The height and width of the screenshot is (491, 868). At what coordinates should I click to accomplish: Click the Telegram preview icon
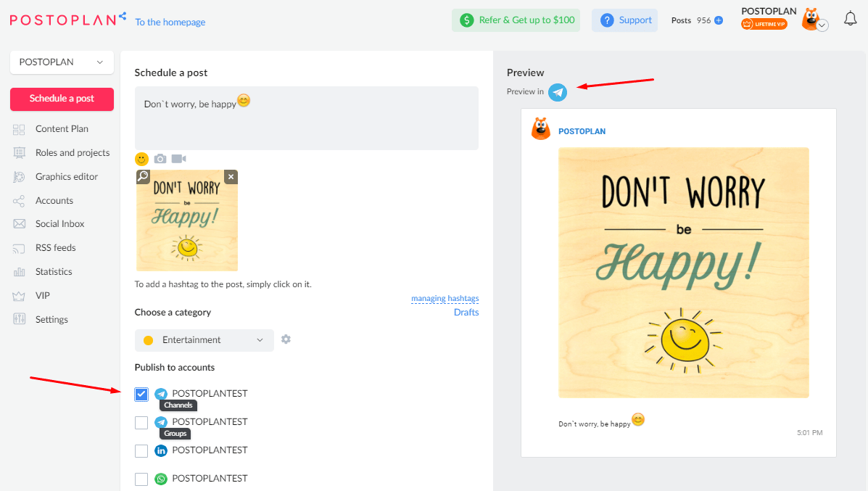[x=558, y=92]
